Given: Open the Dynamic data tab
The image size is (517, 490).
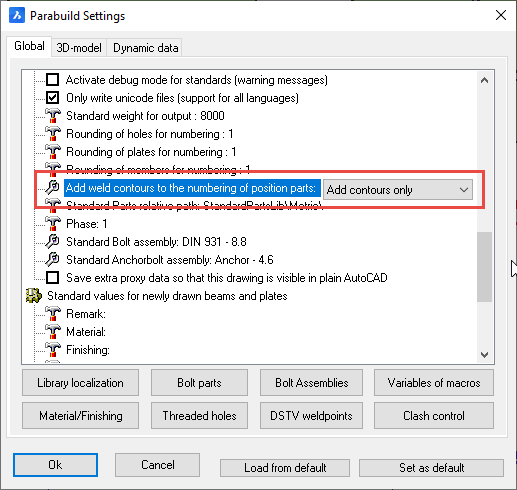Looking at the screenshot, I should point(145,48).
